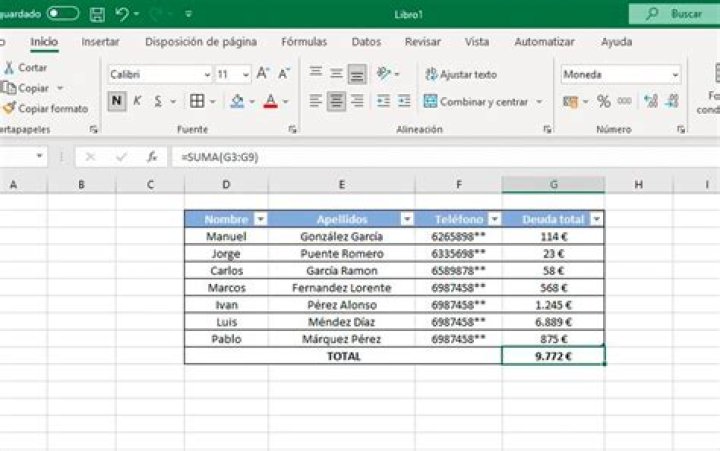Click the Copiar button
Screen dimensions: 720x451
pyautogui.click(x=27, y=88)
